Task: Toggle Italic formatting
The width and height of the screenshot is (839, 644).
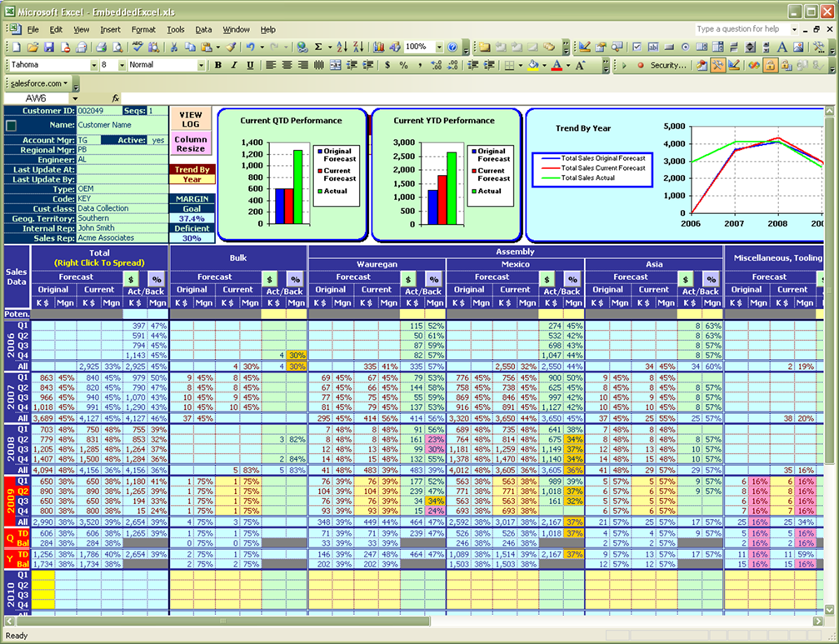Action: tap(234, 65)
